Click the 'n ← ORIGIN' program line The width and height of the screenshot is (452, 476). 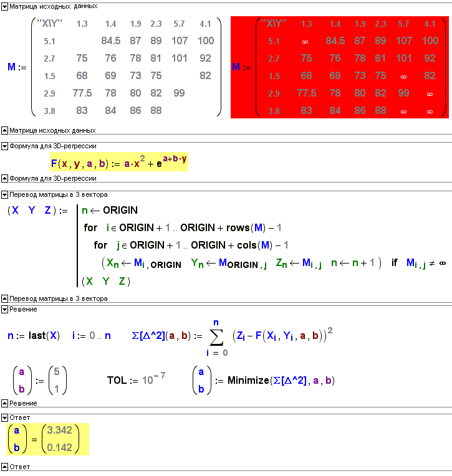(110, 210)
